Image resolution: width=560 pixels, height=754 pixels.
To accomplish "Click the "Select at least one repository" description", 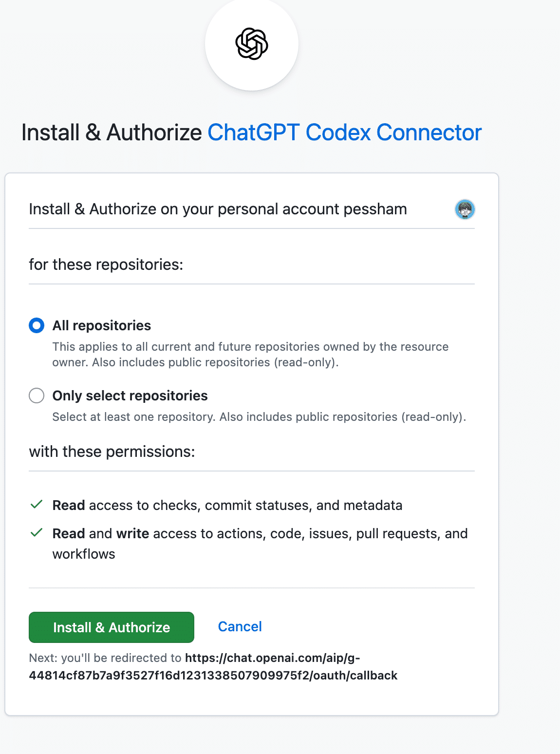I will 259,417.
